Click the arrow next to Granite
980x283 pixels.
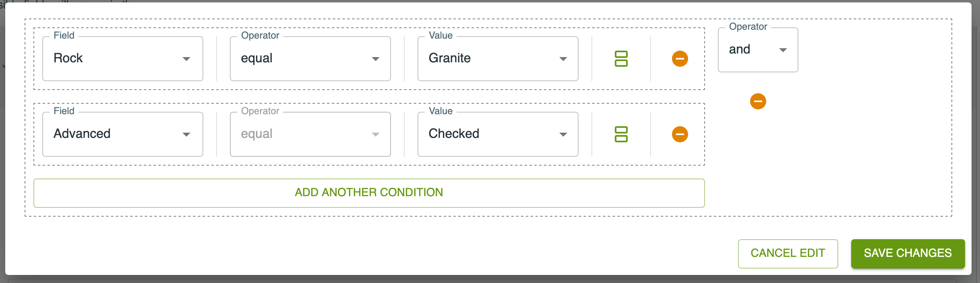563,59
